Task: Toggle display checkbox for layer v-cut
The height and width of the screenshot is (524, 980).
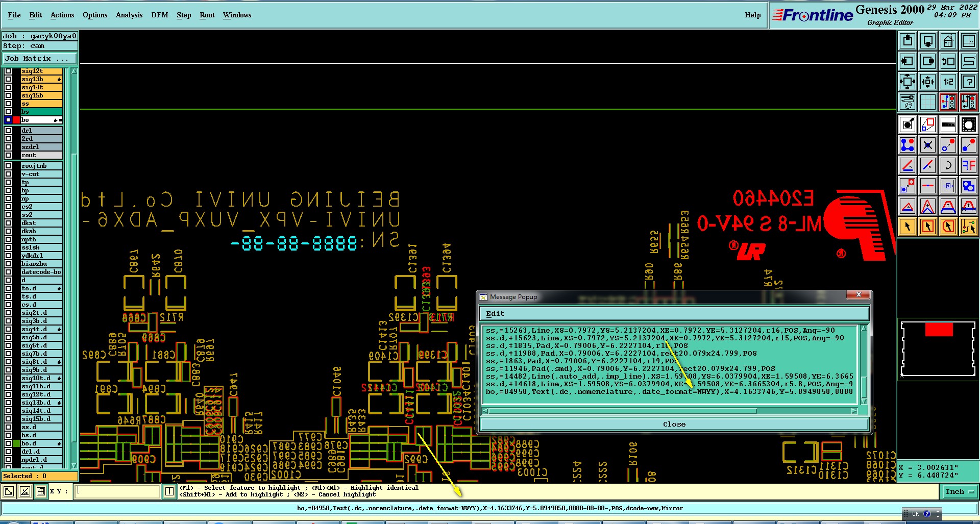Action: [x=8, y=174]
